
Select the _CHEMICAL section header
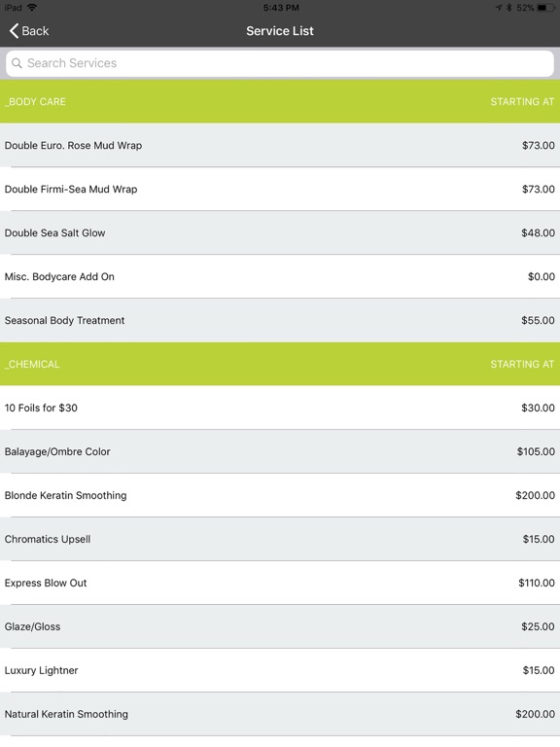click(280, 364)
